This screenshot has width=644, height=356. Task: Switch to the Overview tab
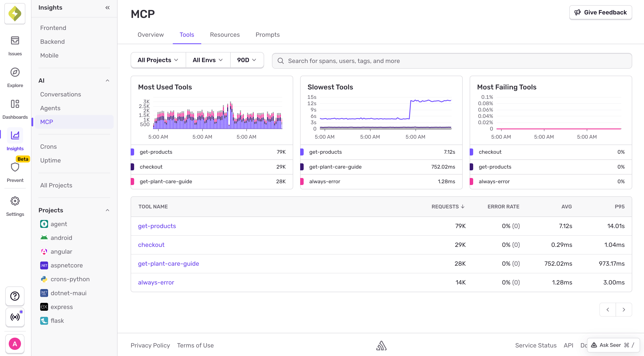(151, 35)
